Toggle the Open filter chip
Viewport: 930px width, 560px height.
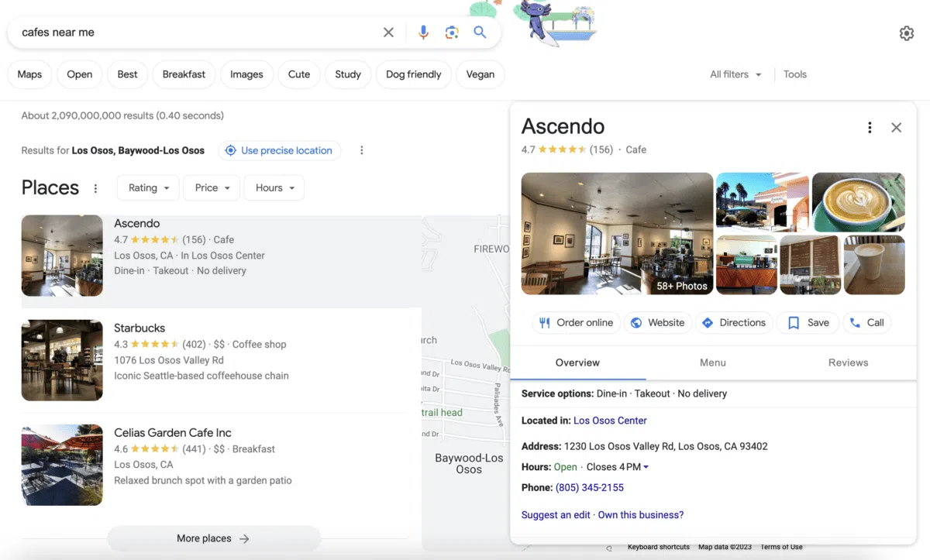pyautogui.click(x=79, y=74)
